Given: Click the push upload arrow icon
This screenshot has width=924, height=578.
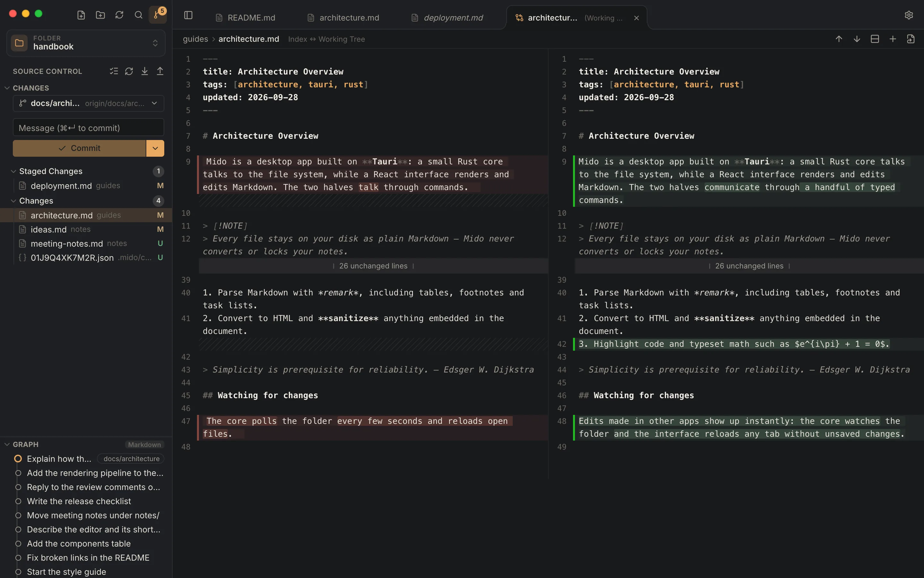Looking at the screenshot, I should coord(160,71).
